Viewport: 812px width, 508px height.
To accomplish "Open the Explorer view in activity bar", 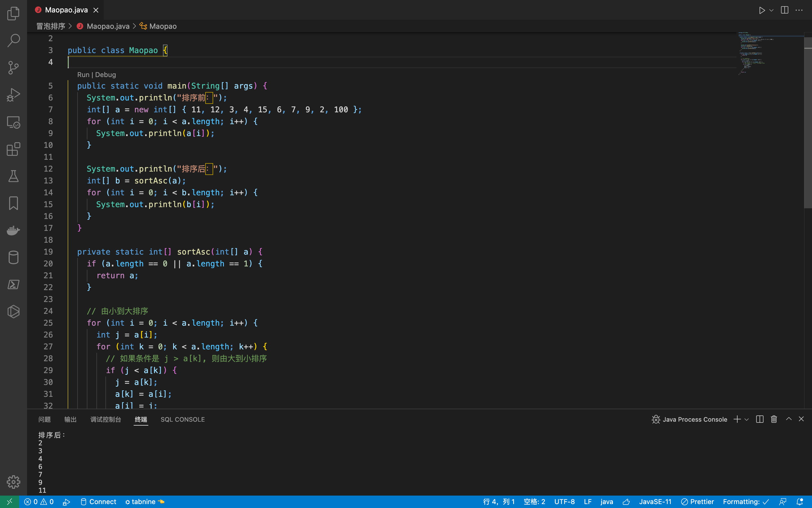I will click(x=14, y=14).
